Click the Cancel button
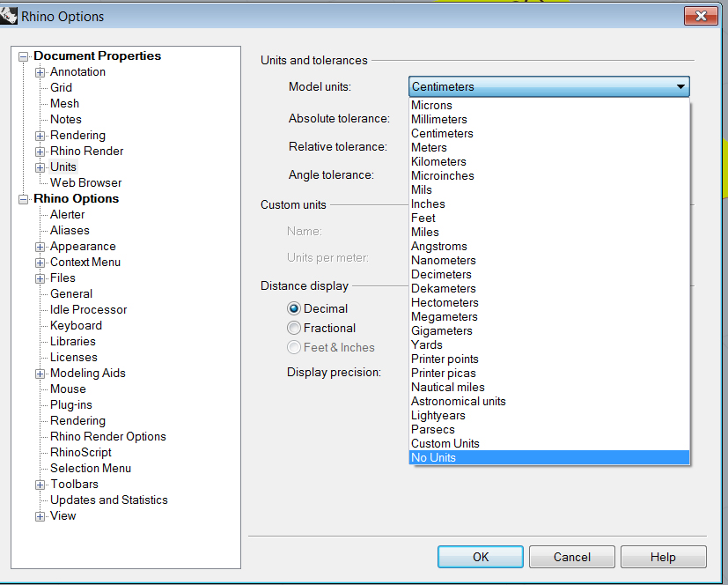Screen dimensions: 728x585 [572, 557]
